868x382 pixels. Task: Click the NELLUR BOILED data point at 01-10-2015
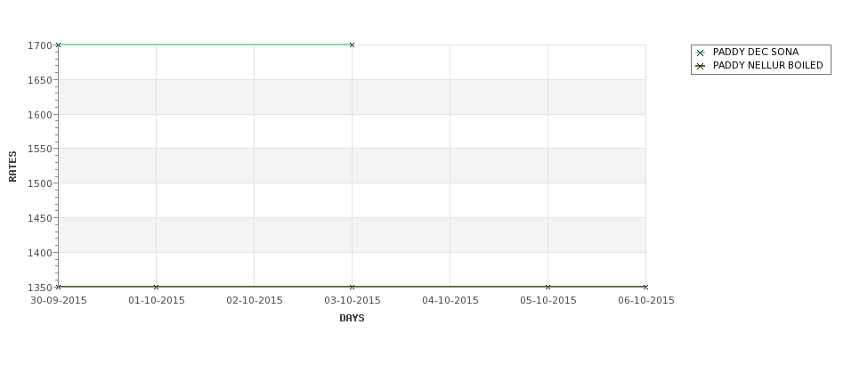156,287
